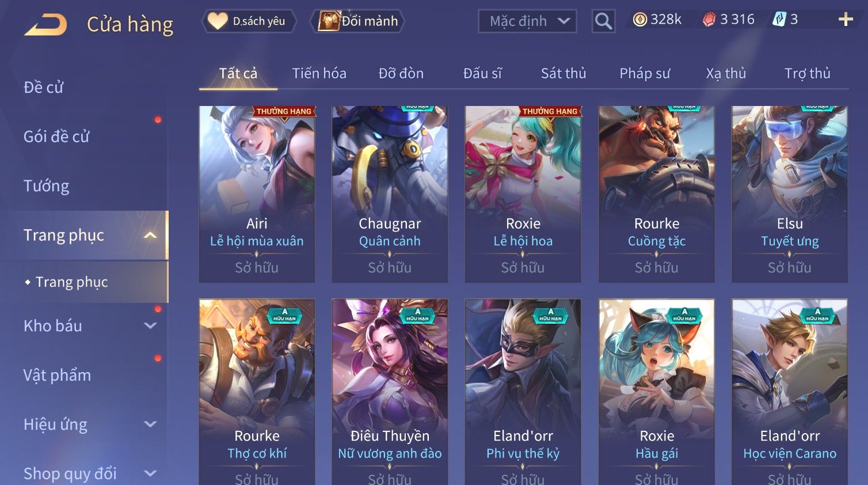Open D.sách yêu heart wishlist
The height and width of the screenshot is (485, 868).
[249, 21]
